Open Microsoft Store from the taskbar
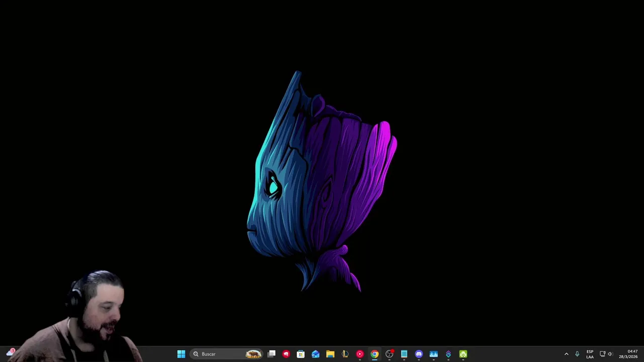644x362 pixels. (x=301, y=354)
